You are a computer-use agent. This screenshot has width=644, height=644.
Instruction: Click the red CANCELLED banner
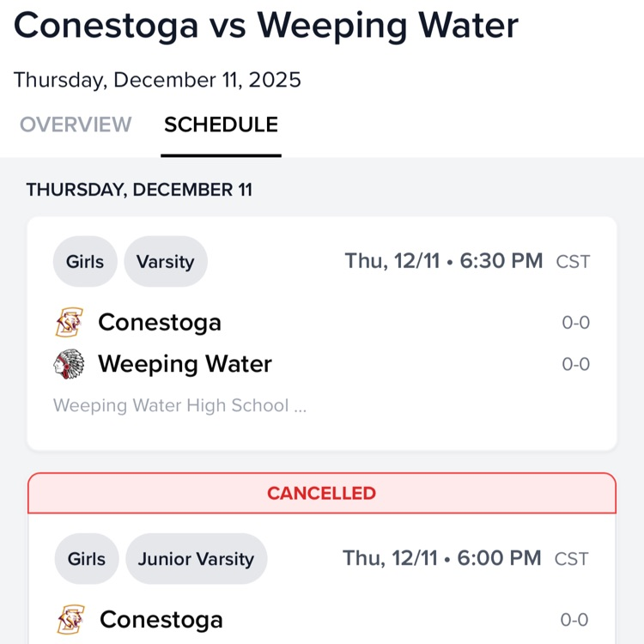pyautogui.click(x=321, y=494)
